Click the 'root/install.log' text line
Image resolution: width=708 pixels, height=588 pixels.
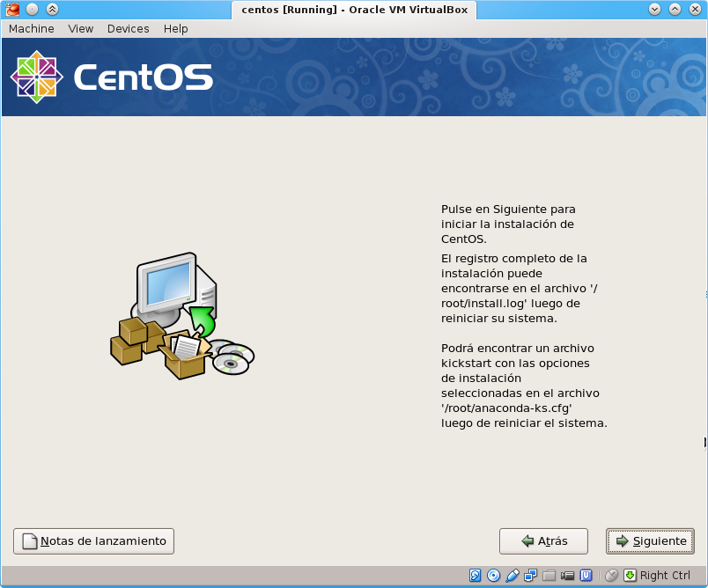point(510,304)
